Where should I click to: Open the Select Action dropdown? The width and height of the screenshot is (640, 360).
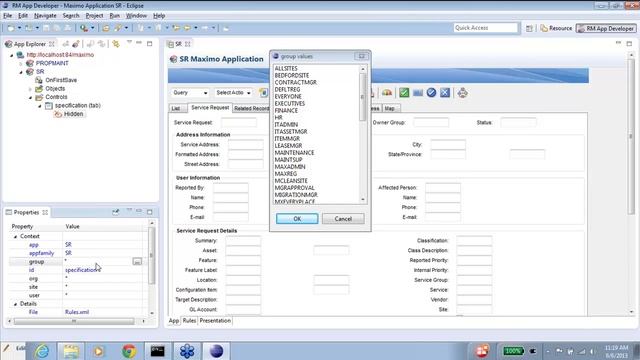point(233,93)
